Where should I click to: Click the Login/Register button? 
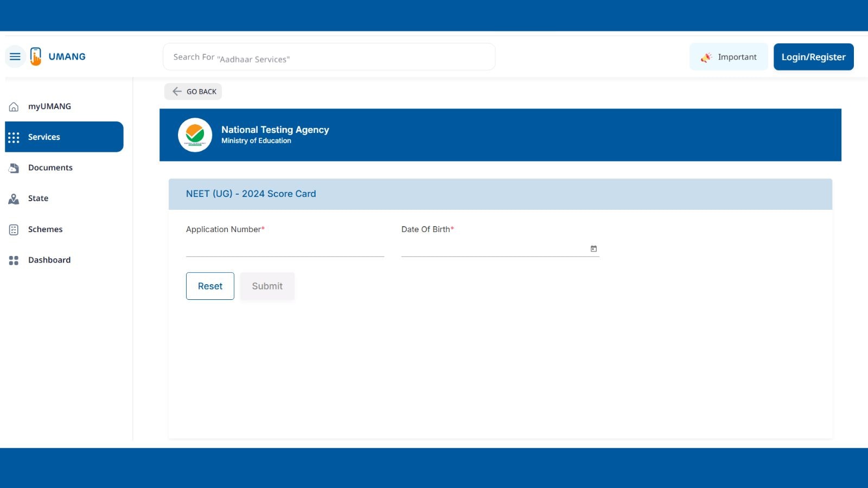coord(813,57)
